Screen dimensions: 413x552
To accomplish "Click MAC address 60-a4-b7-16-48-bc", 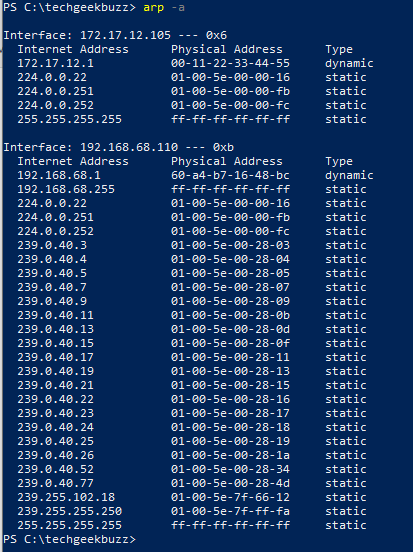I will (x=230, y=175).
